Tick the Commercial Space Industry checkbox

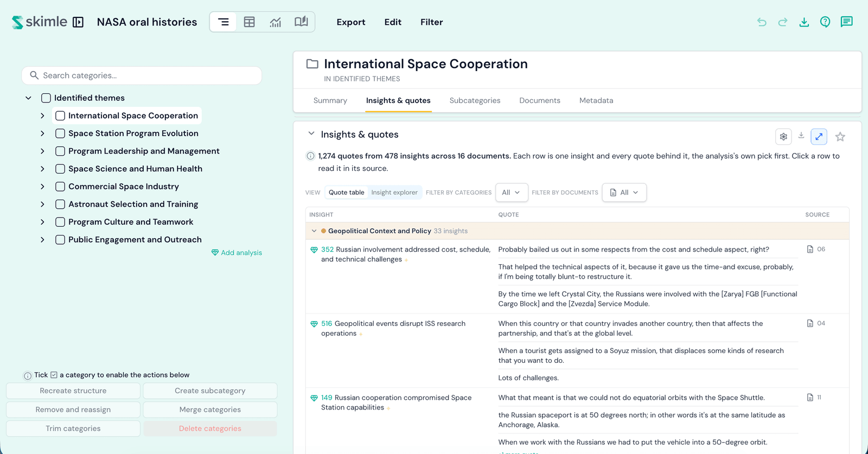coord(60,187)
